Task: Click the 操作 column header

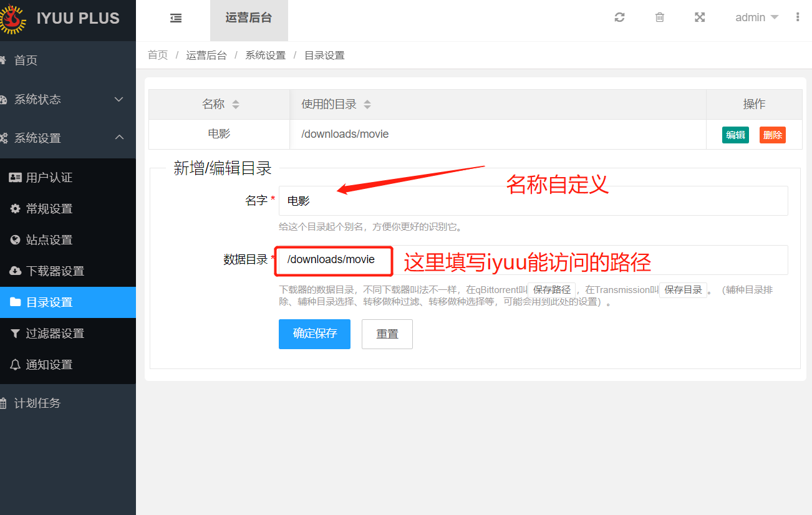Action: tap(754, 104)
